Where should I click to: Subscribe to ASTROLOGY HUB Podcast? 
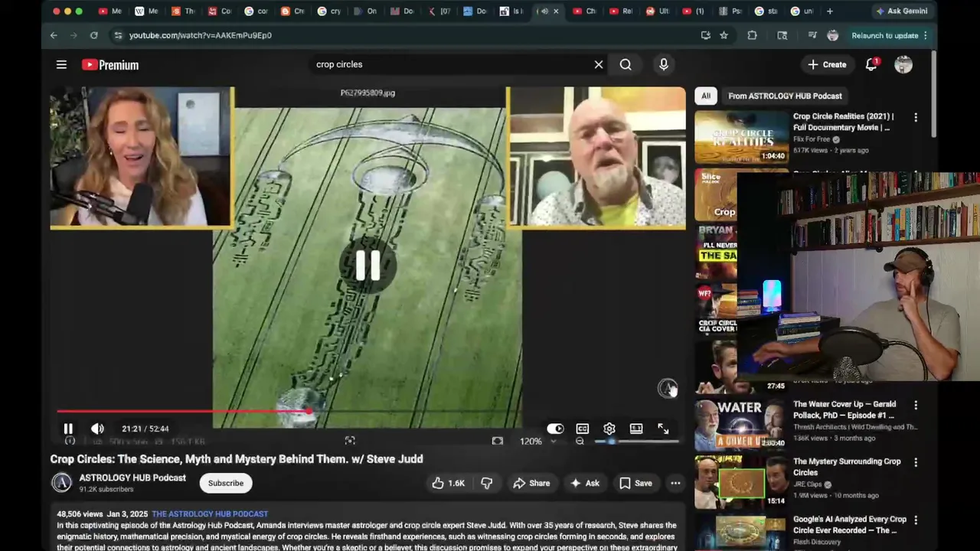click(226, 483)
